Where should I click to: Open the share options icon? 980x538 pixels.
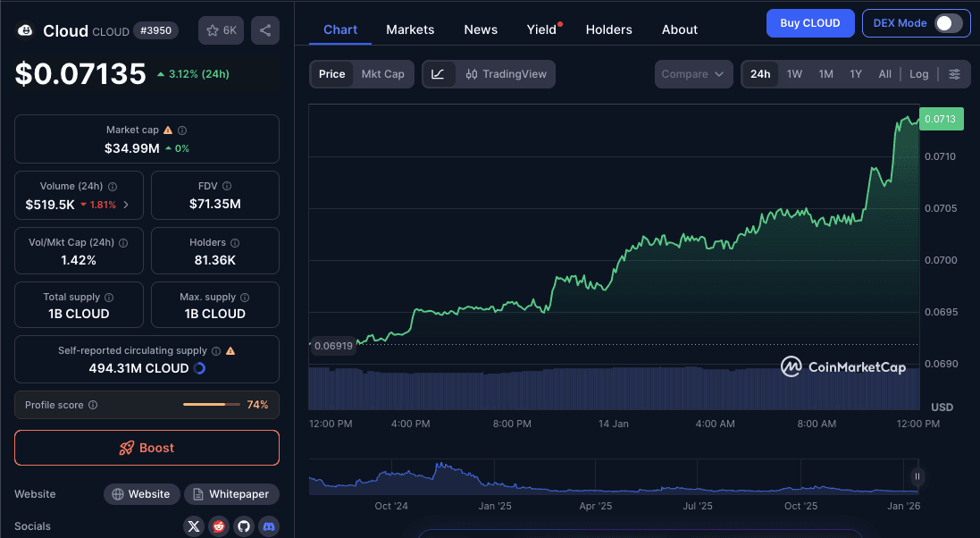pos(264,29)
